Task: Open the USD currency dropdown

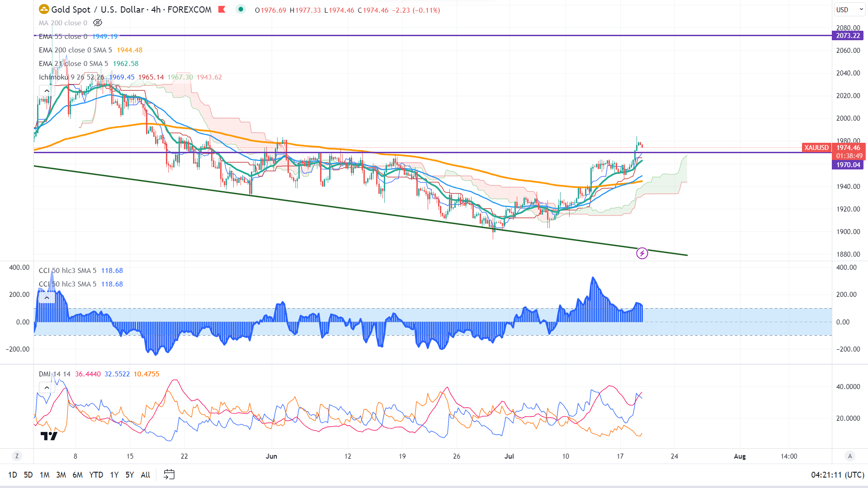Action: tap(849, 9)
